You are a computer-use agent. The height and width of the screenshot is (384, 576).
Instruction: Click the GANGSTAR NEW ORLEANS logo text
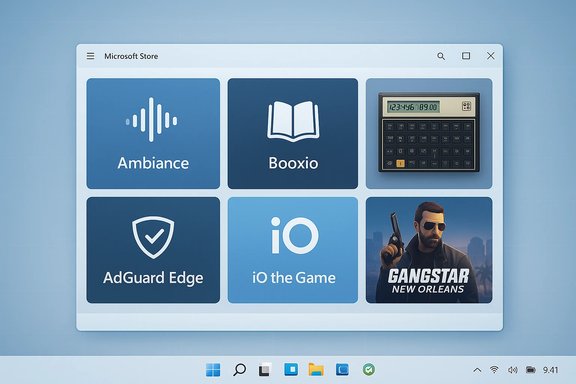[428, 281]
